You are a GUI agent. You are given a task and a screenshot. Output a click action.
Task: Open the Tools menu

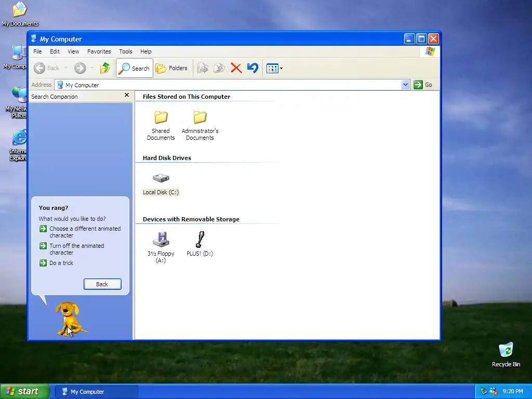tap(126, 51)
